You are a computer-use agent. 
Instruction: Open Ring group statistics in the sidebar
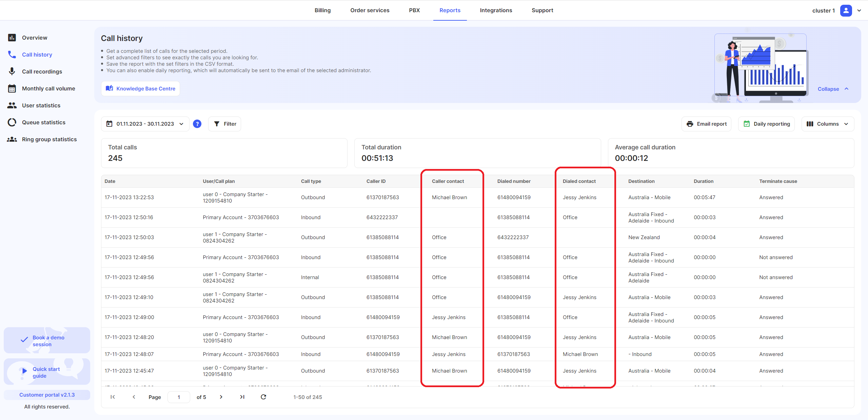49,139
